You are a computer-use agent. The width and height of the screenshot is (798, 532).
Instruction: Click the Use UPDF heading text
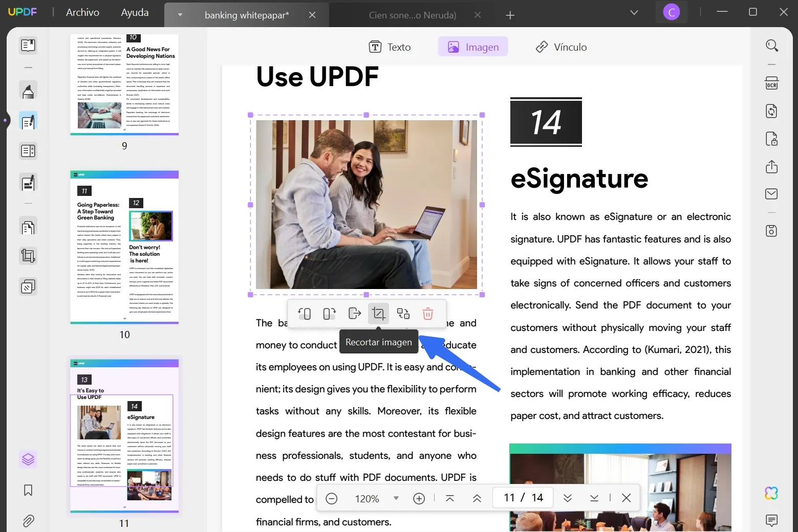coord(317,77)
